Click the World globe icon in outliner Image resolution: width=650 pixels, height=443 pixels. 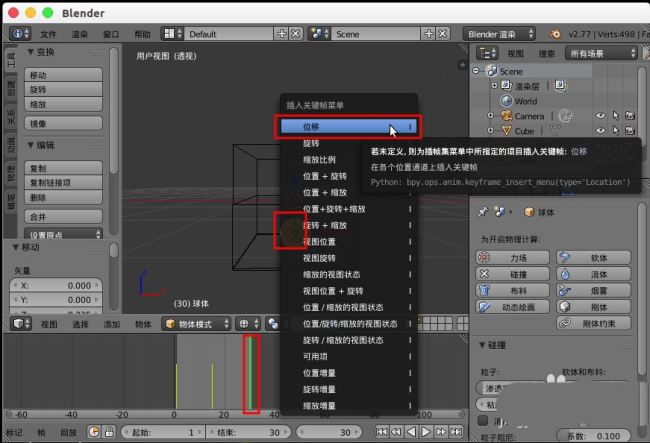click(507, 101)
